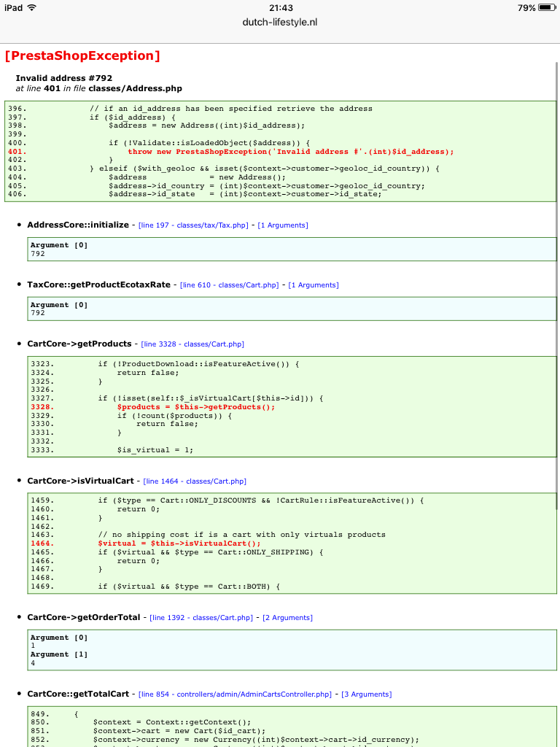Image resolution: width=560 pixels, height=747 pixels.
Task: Click 'at line 401 in file classes/Address.php' text
Action: point(98,88)
